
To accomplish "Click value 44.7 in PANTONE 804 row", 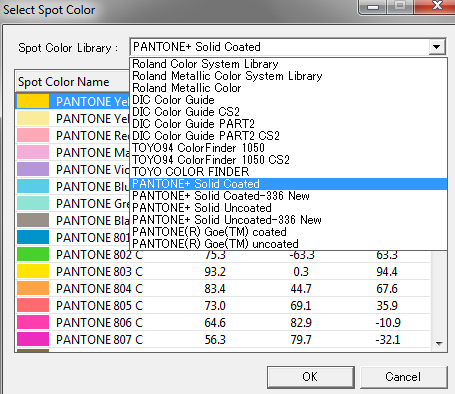I will [x=301, y=289].
